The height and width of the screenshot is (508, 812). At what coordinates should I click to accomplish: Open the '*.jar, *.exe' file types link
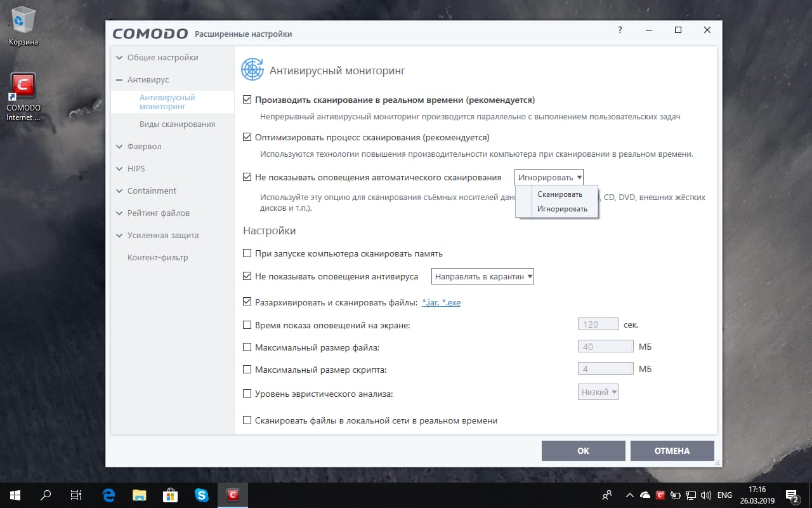442,303
